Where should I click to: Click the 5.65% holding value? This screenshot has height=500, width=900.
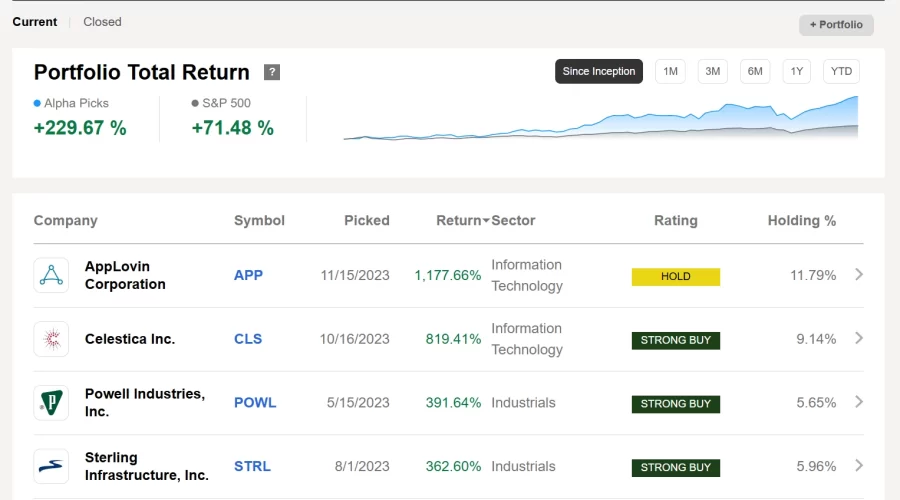coord(816,402)
